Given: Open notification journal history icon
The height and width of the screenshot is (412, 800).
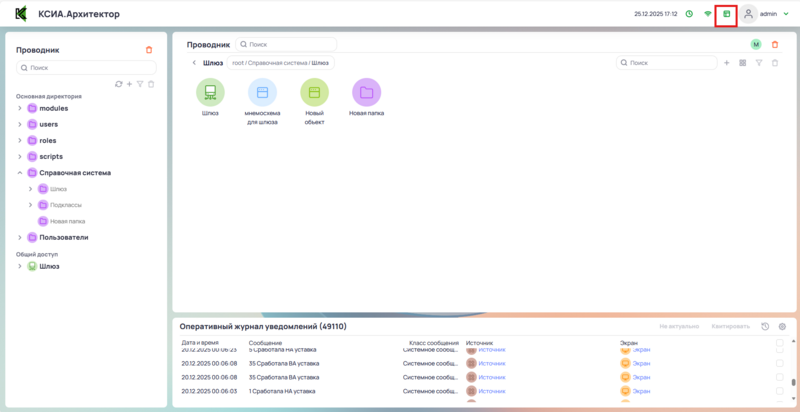Looking at the screenshot, I should pos(765,327).
